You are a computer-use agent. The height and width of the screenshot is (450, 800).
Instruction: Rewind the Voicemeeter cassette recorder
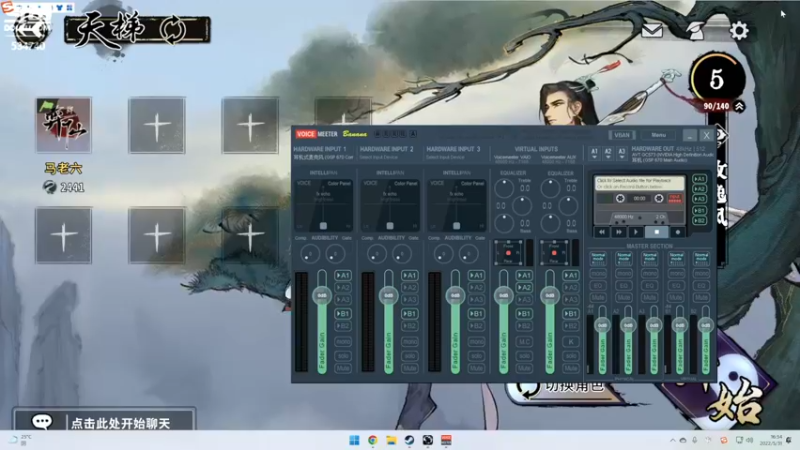(x=602, y=232)
